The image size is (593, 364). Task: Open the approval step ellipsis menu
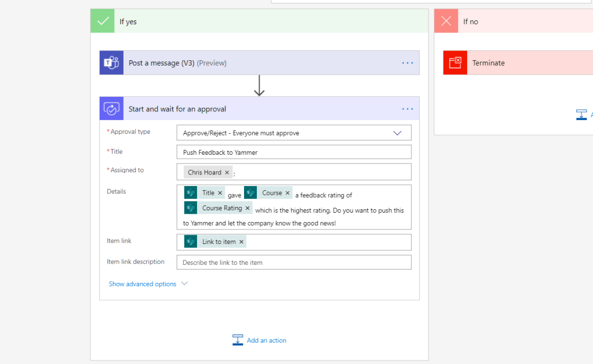408,109
